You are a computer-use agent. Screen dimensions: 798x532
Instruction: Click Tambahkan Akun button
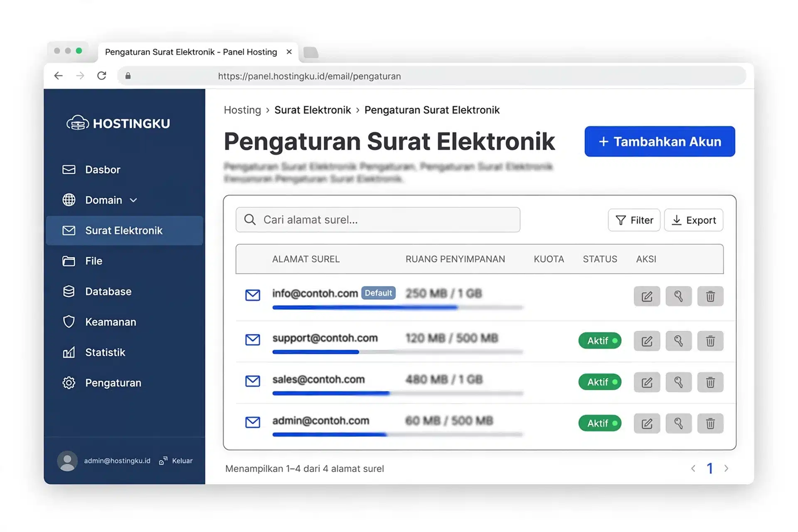tap(660, 141)
